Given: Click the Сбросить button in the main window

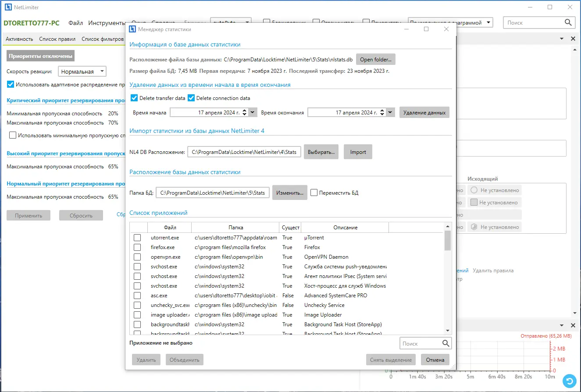Looking at the screenshot, I should click(81, 215).
